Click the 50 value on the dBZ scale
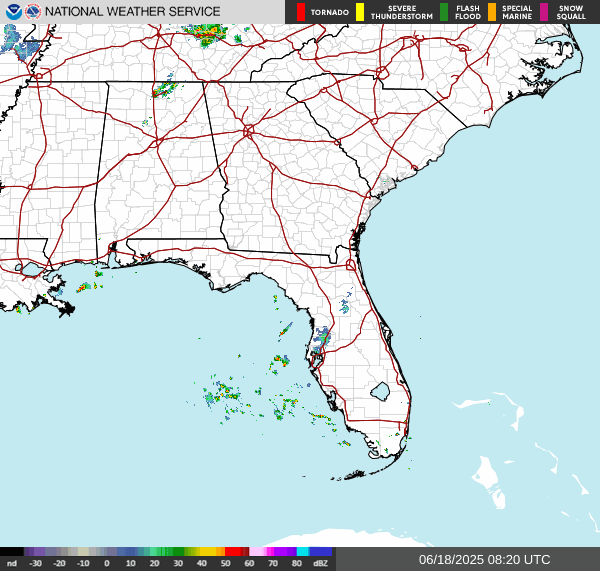The height and width of the screenshot is (571, 600). point(225,563)
